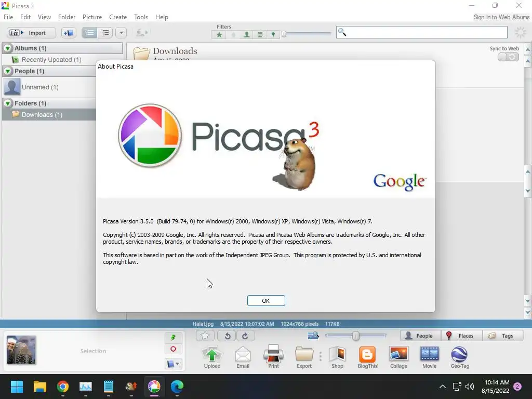Toggle uploaded photos filter arrow
This screenshot has height=399, width=532.
pyautogui.click(x=233, y=35)
